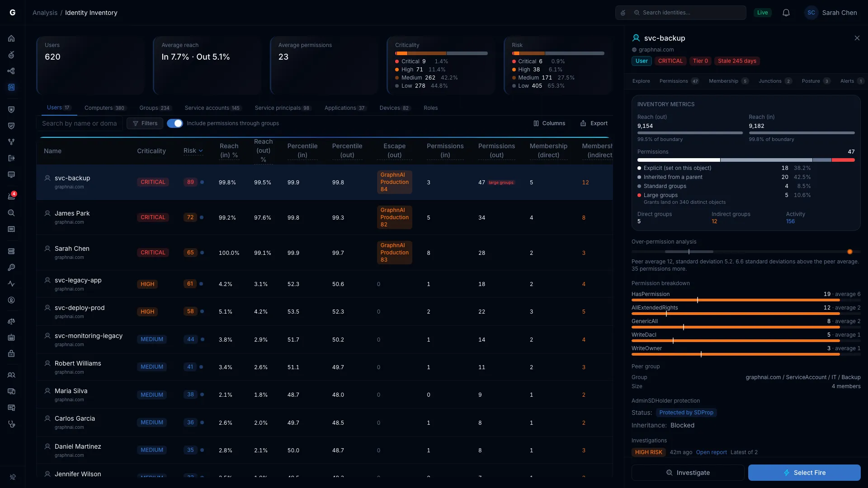Open the Columns chooser
Viewport: 868px width, 488px height.
pyautogui.click(x=549, y=123)
